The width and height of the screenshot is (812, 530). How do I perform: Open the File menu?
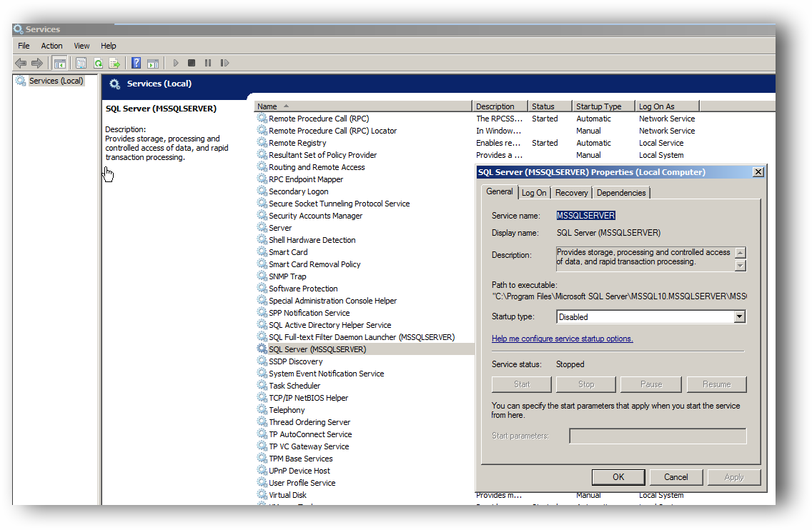[24, 46]
